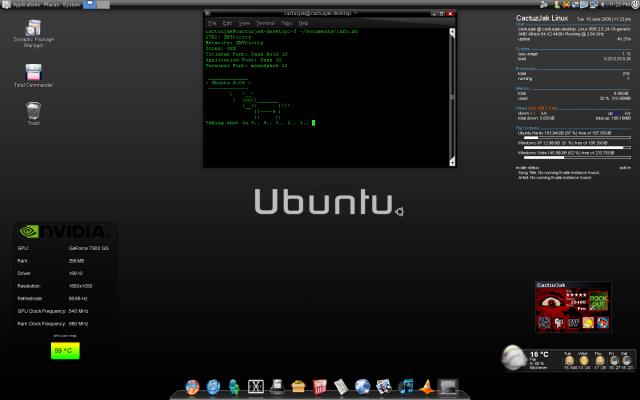Open the blue globe browser dock icon
The width and height of the screenshot is (640, 400).
pyautogui.click(x=213, y=387)
